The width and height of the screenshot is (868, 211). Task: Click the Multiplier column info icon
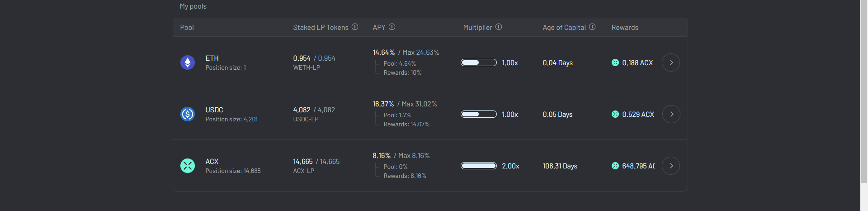(499, 27)
